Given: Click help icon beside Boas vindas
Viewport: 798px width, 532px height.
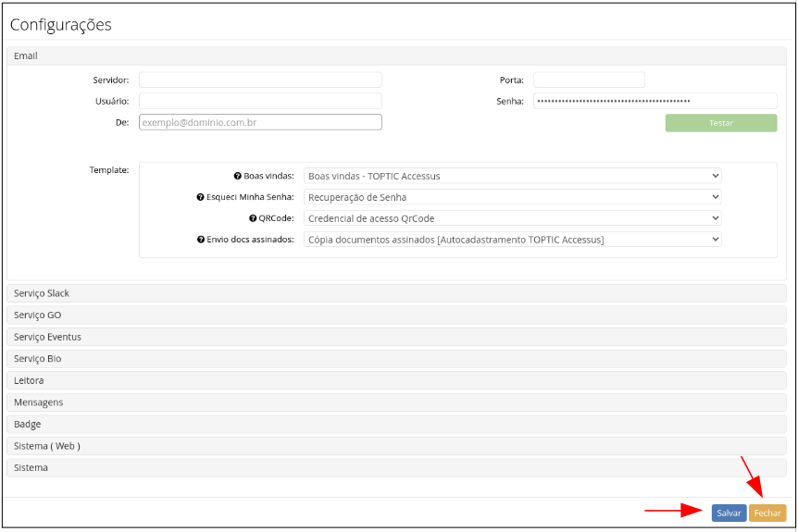Looking at the screenshot, I should pyautogui.click(x=238, y=176).
